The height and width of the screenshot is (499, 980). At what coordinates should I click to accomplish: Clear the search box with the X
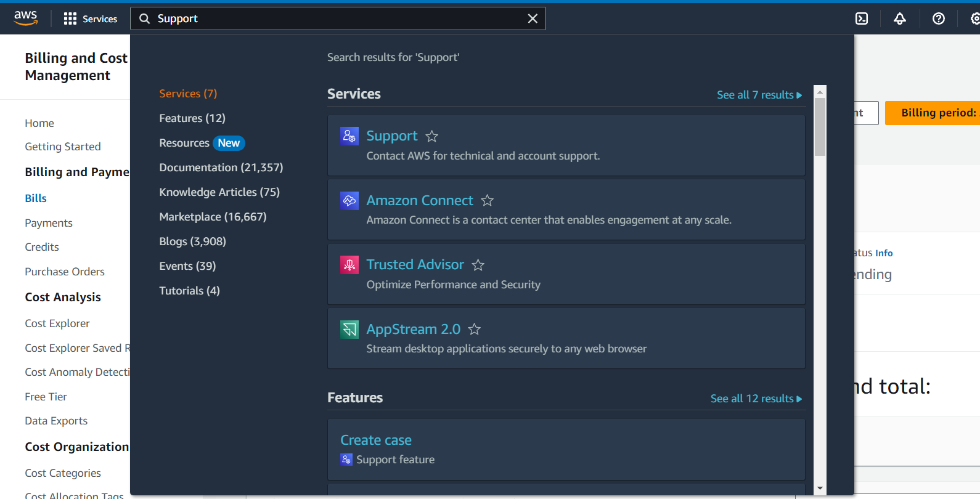pyautogui.click(x=533, y=18)
